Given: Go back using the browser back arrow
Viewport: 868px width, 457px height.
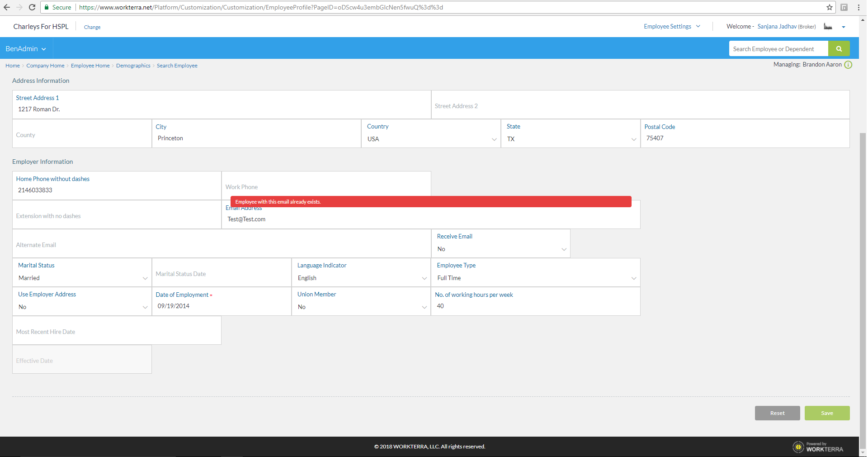Looking at the screenshot, I should click(7, 7).
